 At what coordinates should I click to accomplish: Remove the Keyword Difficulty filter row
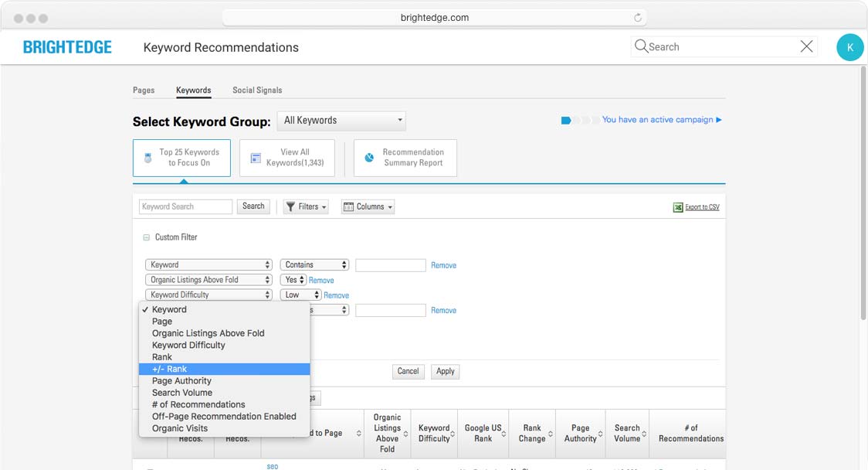pyautogui.click(x=336, y=295)
